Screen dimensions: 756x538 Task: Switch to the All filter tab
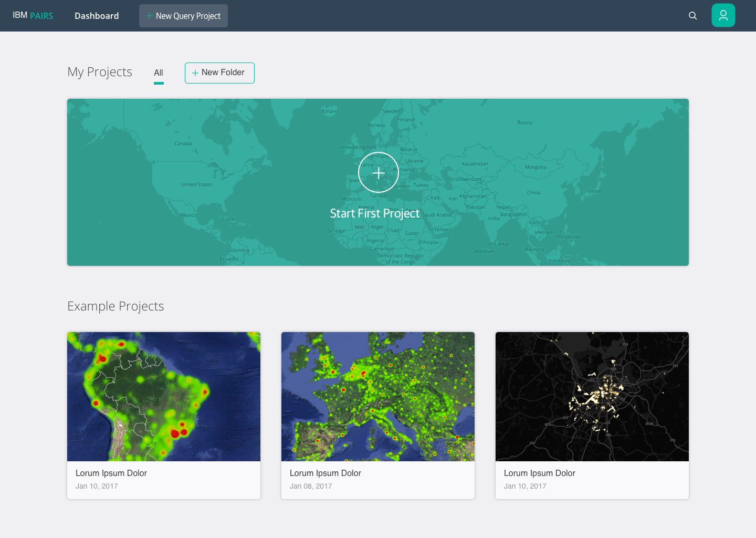159,73
